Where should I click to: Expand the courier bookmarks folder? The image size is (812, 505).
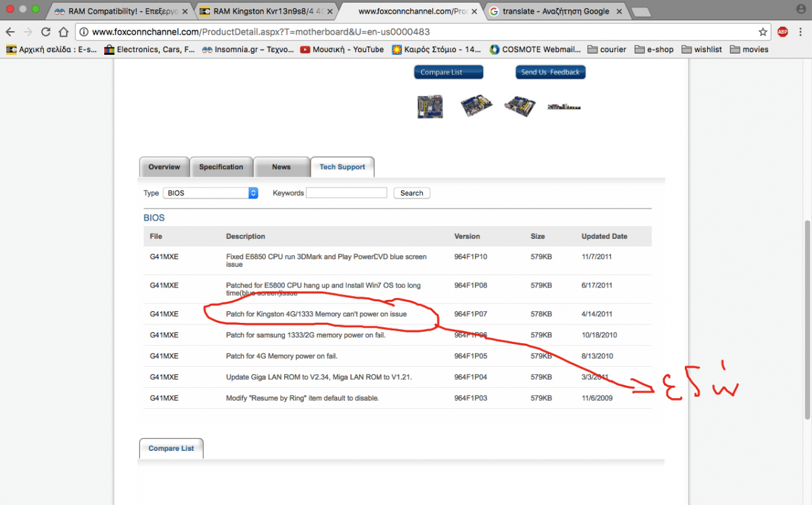pos(607,49)
